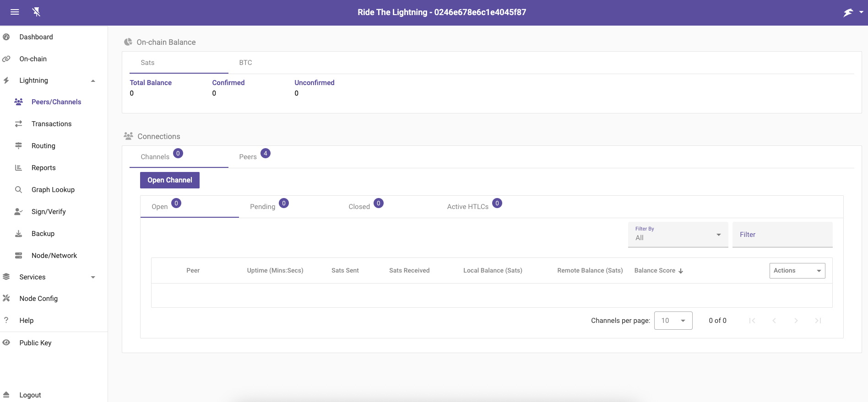Click the Logout eject icon
The width and height of the screenshot is (868, 402).
(x=6, y=395)
